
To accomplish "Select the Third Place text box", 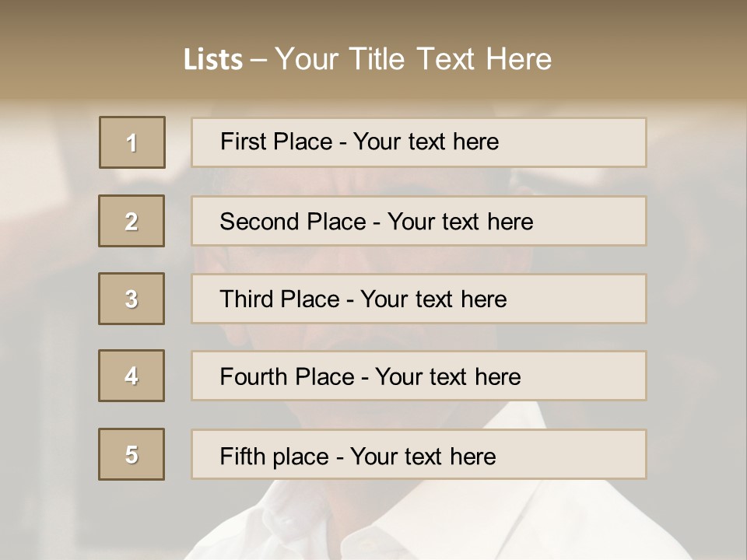I will point(419,299).
